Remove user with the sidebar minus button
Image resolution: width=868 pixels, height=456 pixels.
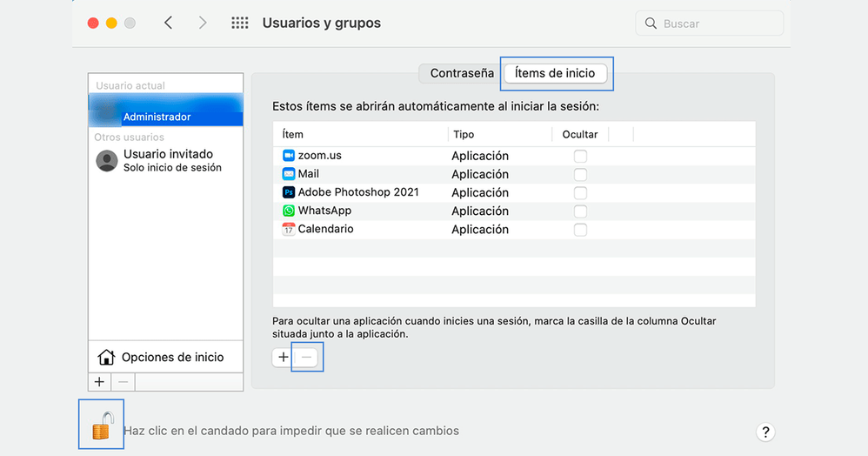tap(123, 382)
